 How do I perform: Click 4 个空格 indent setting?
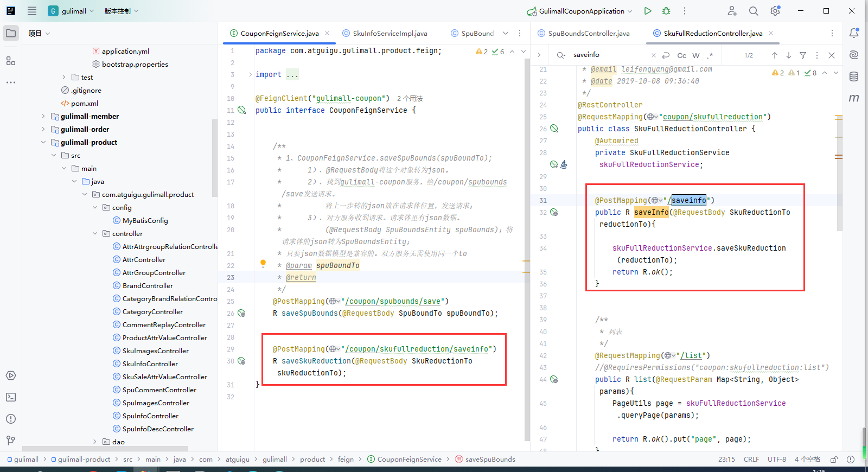click(807, 459)
